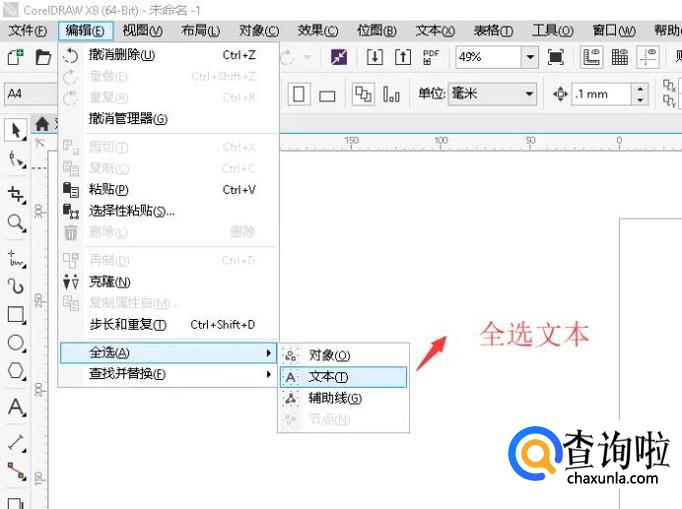Choose 撤消管理器(G) menu item
The width and height of the screenshot is (682, 509).
[x=168, y=118]
